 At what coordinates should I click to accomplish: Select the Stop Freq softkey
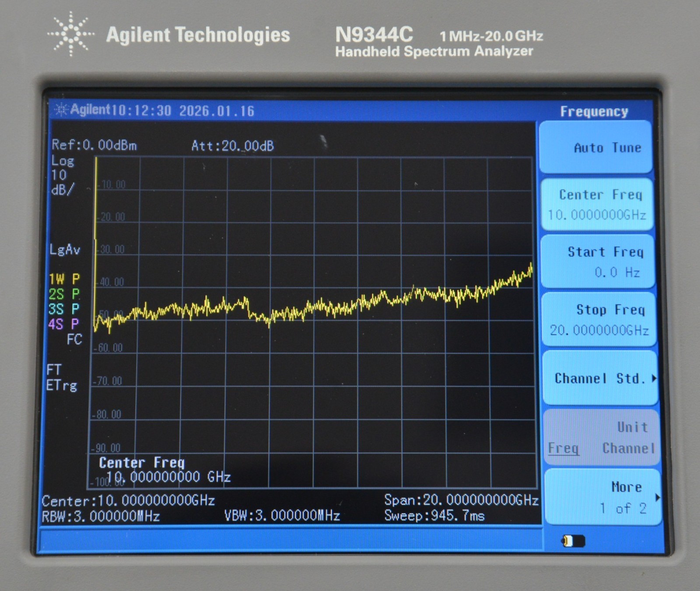click(x=598, y=320)
